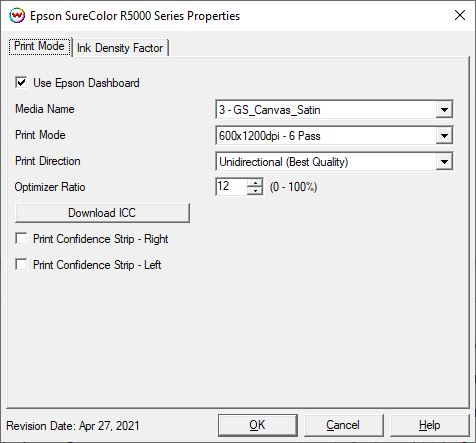Open the Media Name dropdown arrow
The image size is (476, 443).
(x=444, y=110)
